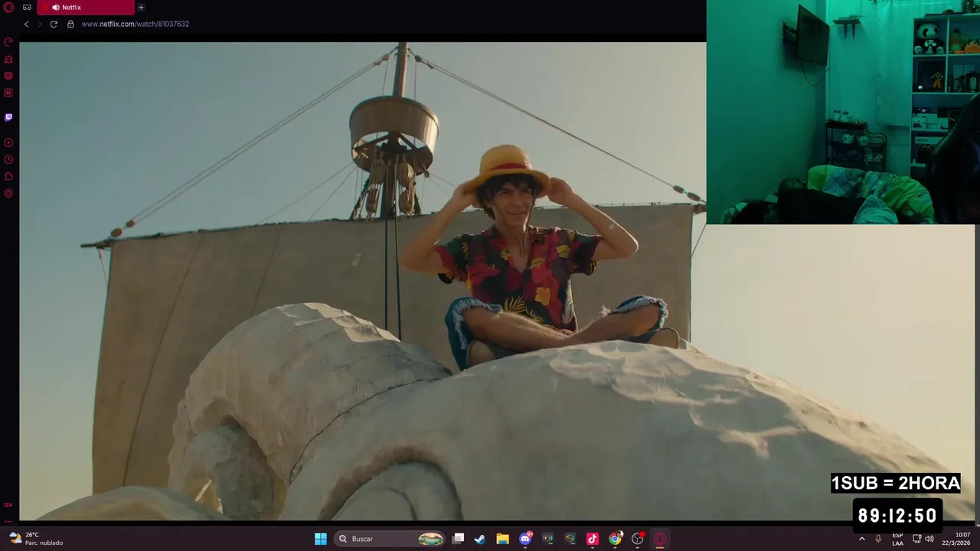Go forward to the next page
The image size is (980, 551).
coord(40,24)
